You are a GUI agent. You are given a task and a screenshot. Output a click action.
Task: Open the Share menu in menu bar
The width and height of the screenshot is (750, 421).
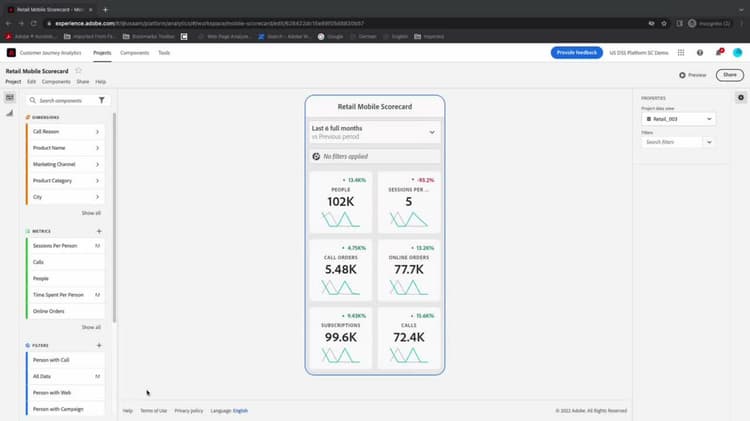click(83, 82)
